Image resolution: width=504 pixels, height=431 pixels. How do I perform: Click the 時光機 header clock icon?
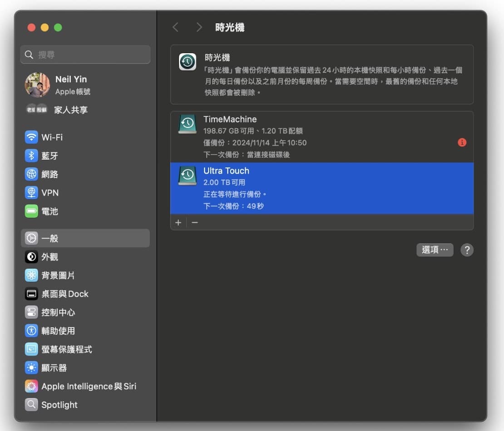click(x=188, y=62)
